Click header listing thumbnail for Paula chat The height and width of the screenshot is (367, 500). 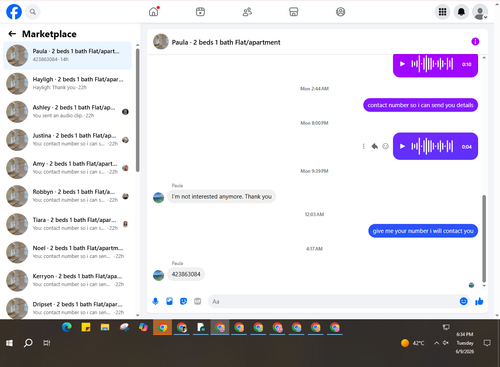(x=161, y=42)
